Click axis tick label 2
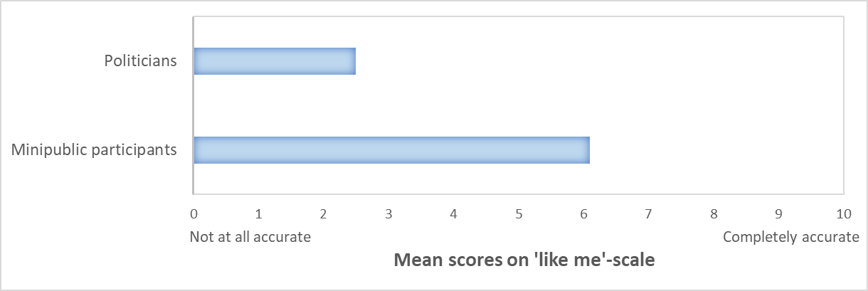Viewport: 868px width, 291px height. [324, 213]
